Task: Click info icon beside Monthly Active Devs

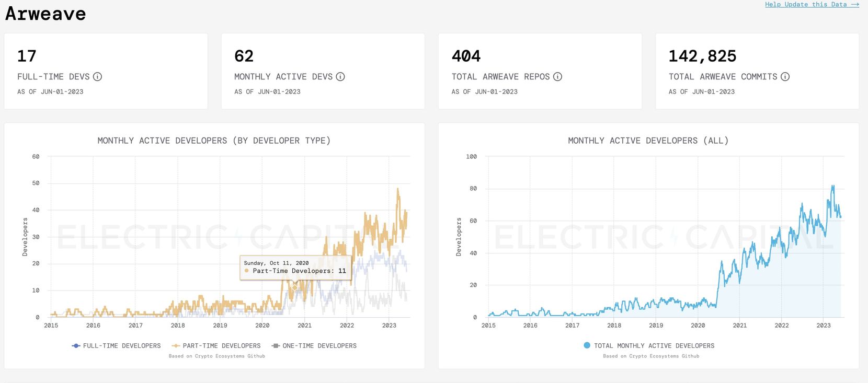Action: (x=340, y=77)
